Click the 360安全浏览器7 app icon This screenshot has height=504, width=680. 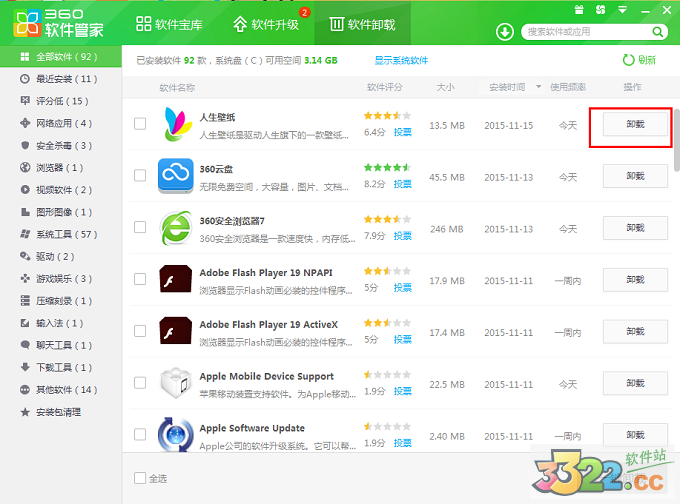(x=176, y=227)
